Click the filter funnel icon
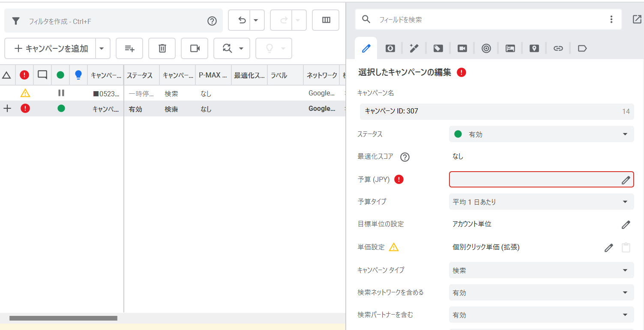644x330 pixels. coord(16,21)
